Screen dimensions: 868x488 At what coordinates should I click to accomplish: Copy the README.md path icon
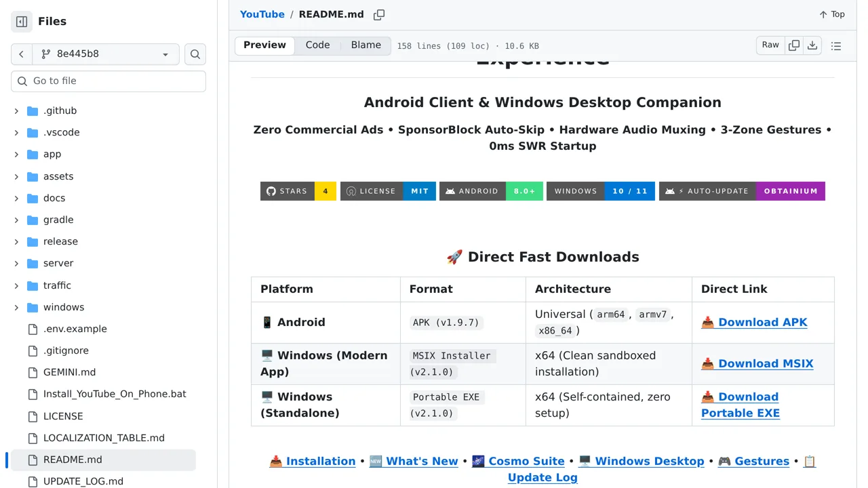click(x=379, y=14)
